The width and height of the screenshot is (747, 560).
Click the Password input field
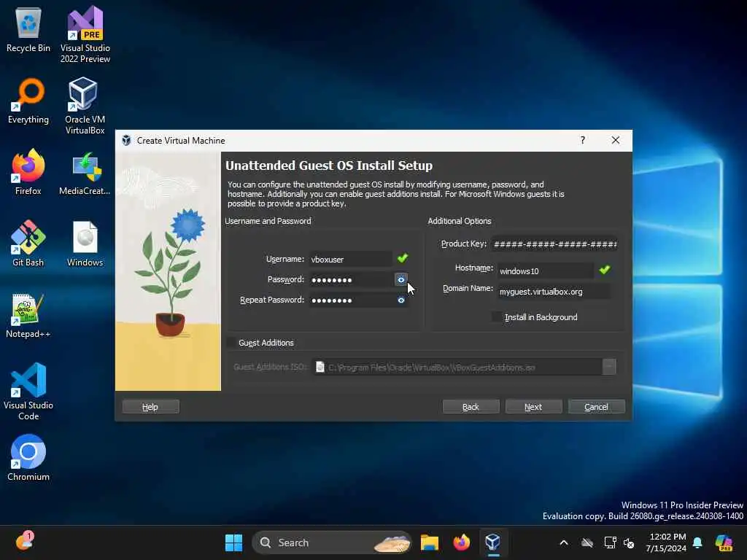point(352,279)
